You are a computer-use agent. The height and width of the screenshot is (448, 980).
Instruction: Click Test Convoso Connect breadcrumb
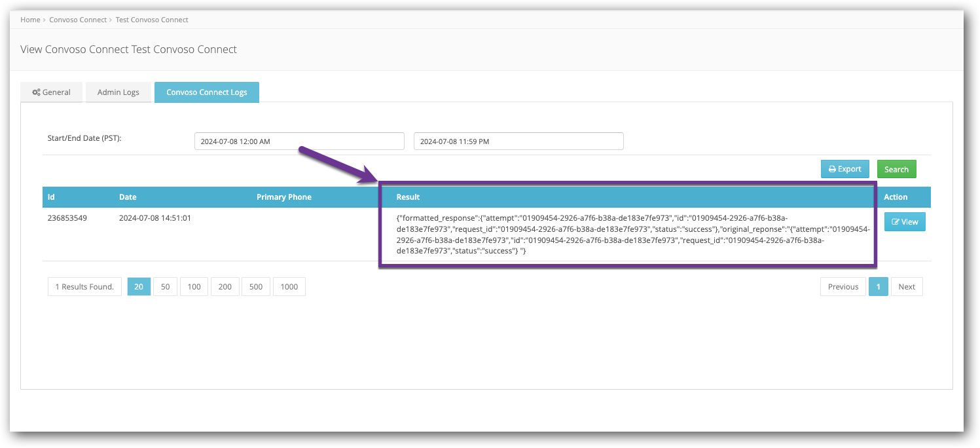(x=152, y=20)
